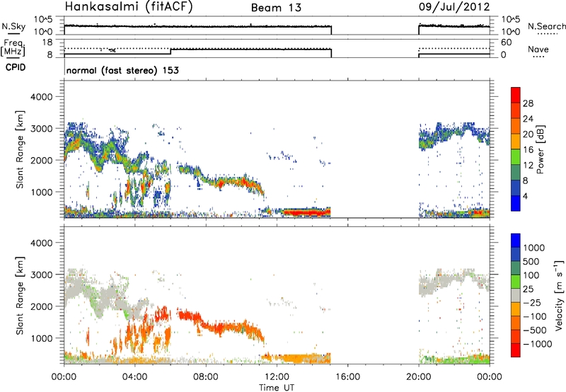Click "normal (fast stereo) 153" mode text

(x=122, y=70)
